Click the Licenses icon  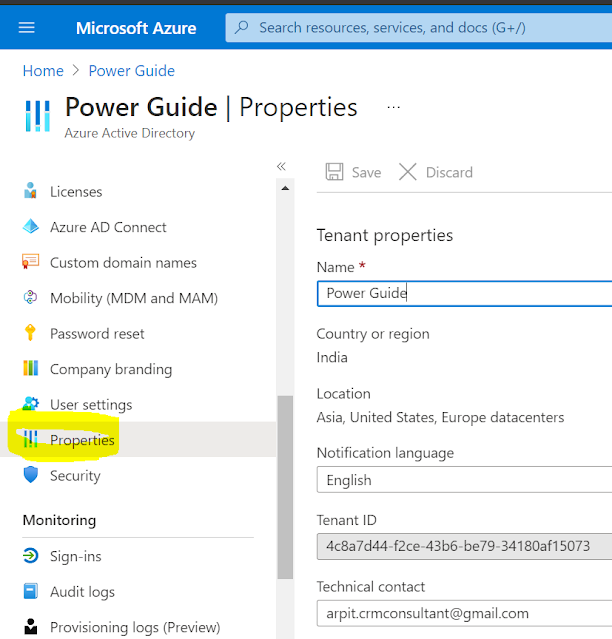pyautogui.click(x=31, y=191)
